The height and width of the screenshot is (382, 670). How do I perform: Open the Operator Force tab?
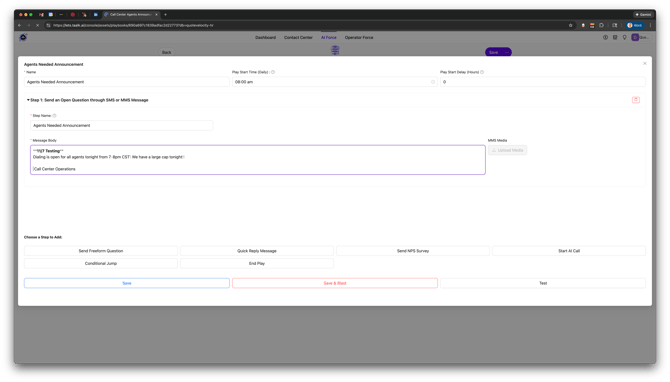pos(359,38)
